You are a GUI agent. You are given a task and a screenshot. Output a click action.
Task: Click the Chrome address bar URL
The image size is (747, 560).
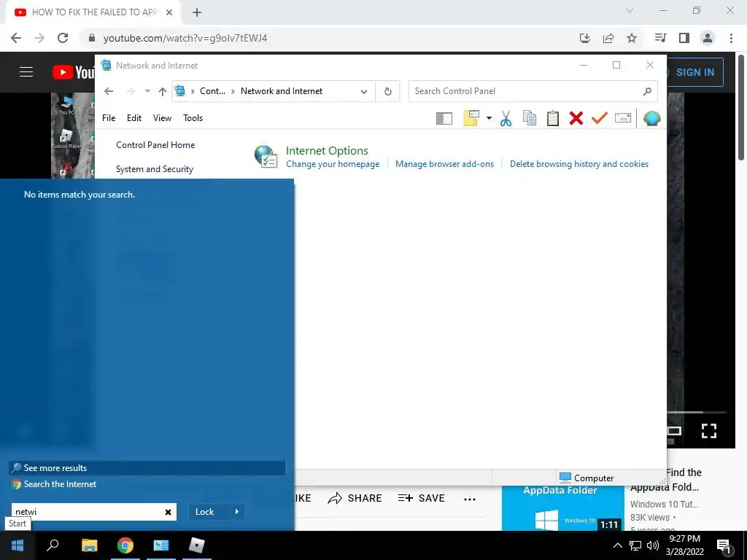point(185,38)
